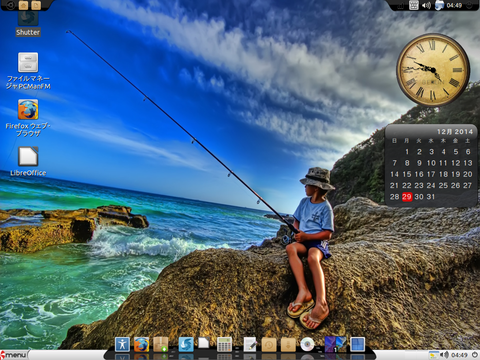
Task: Click the power icon in bottom tray
Action: coord(475,355)
